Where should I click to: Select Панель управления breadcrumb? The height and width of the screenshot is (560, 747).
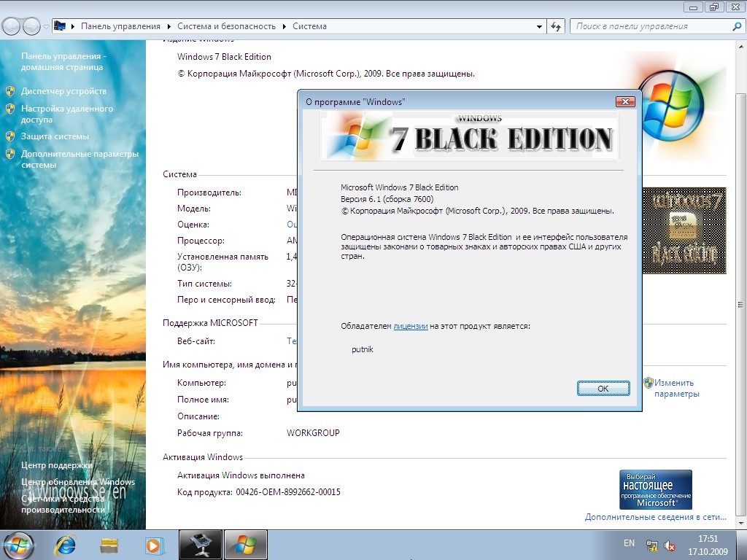[120, 26]
